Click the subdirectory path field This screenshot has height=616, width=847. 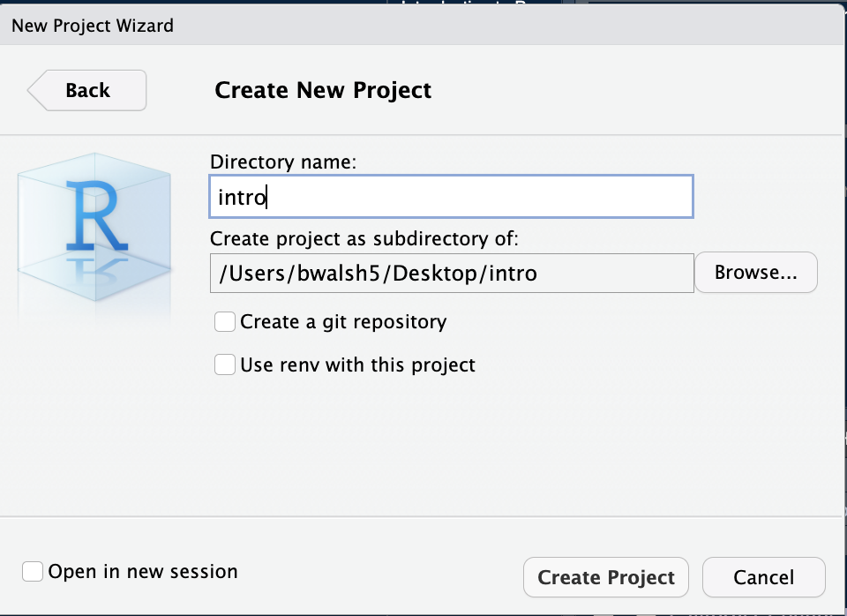pyautogui.click(x=450, y=274)
